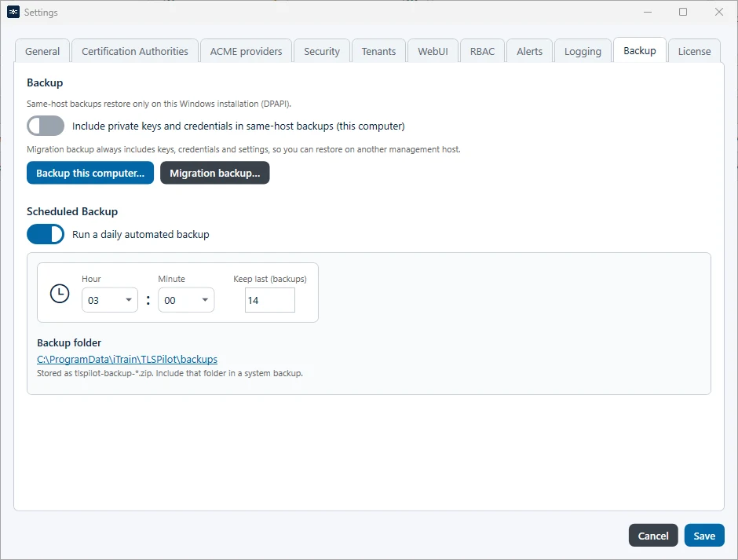Disable the daily automated backup switch
The image size is (738, 560).
point(46,234)
